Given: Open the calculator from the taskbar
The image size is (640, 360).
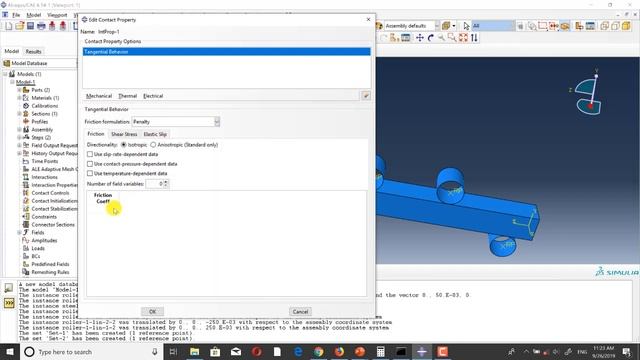Looking at the screenshot, I should [x=380, y=351].
